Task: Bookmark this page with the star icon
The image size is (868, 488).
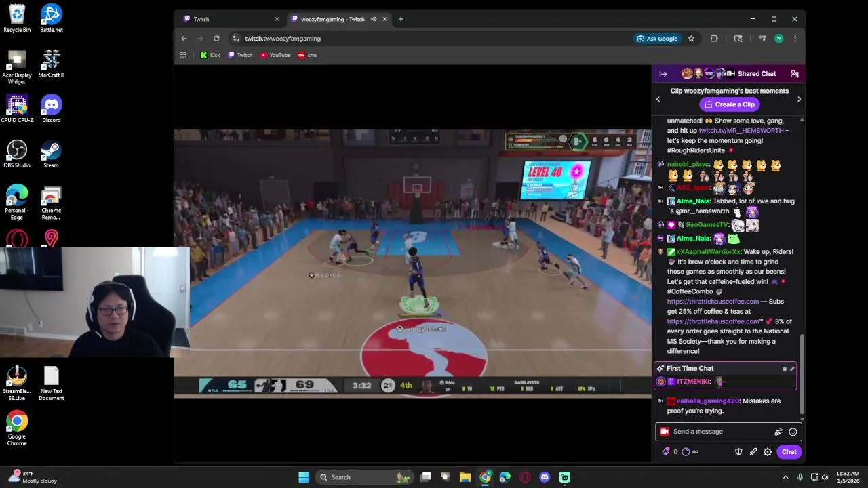Action: (691, 39)
